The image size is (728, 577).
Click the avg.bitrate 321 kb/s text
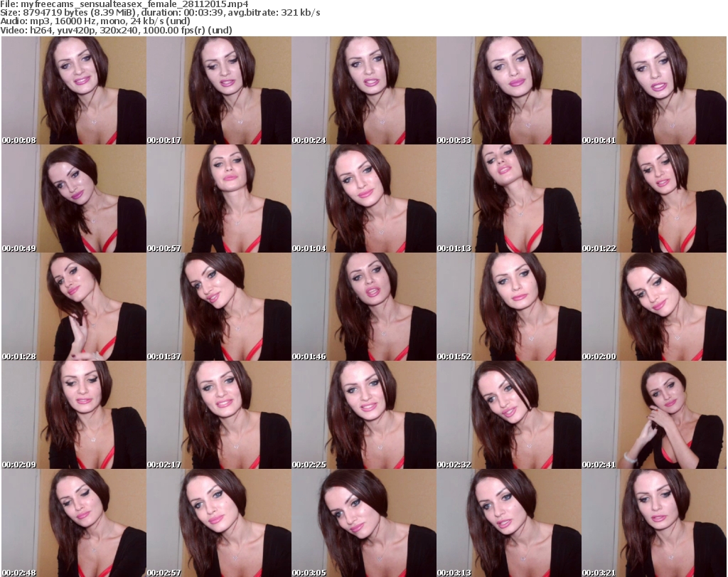[274, 13]
